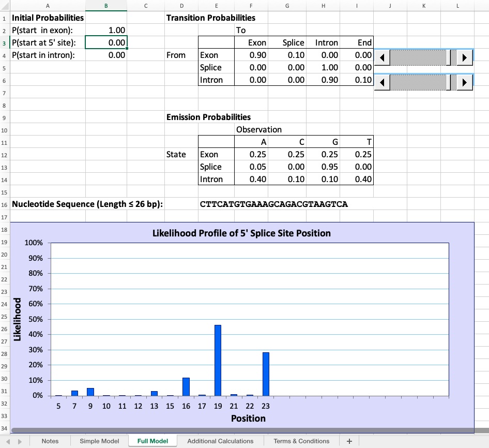This screenshot has height=448, width=489.
Task: Select Exon emission of C 0.25
Action: click(x=287, y=155)
